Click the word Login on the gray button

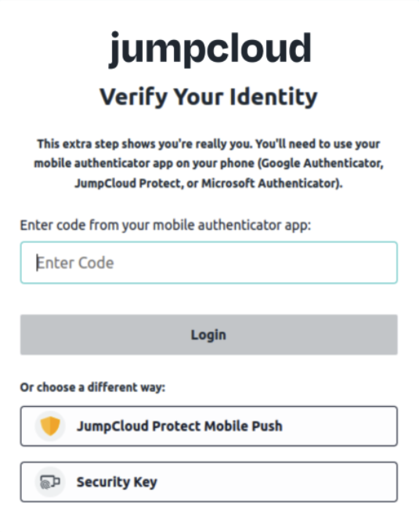pos(208,335)
